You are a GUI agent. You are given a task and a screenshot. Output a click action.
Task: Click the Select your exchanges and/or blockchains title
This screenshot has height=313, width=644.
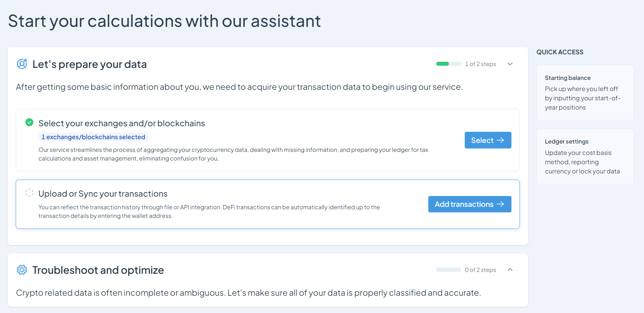pyautogui.click(x=122, y=123)
